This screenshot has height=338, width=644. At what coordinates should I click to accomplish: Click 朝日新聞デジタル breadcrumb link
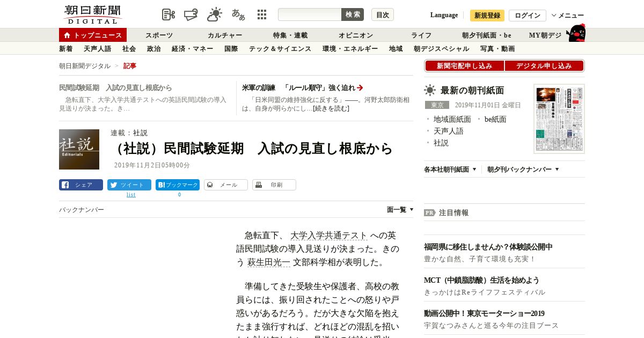[x=85, y=66]
